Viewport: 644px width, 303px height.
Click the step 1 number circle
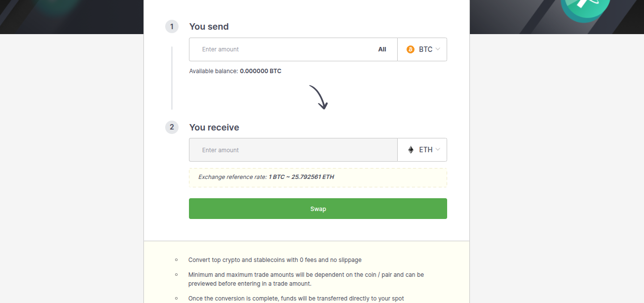172,27
